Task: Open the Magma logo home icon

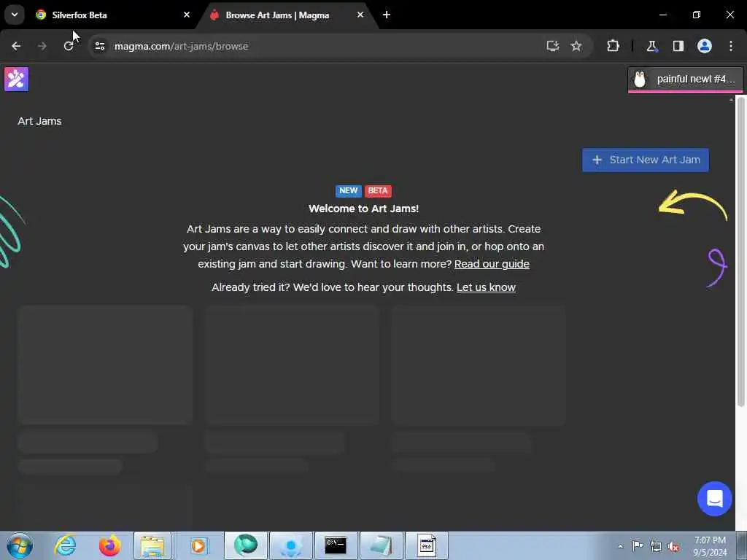Action: 16,79
